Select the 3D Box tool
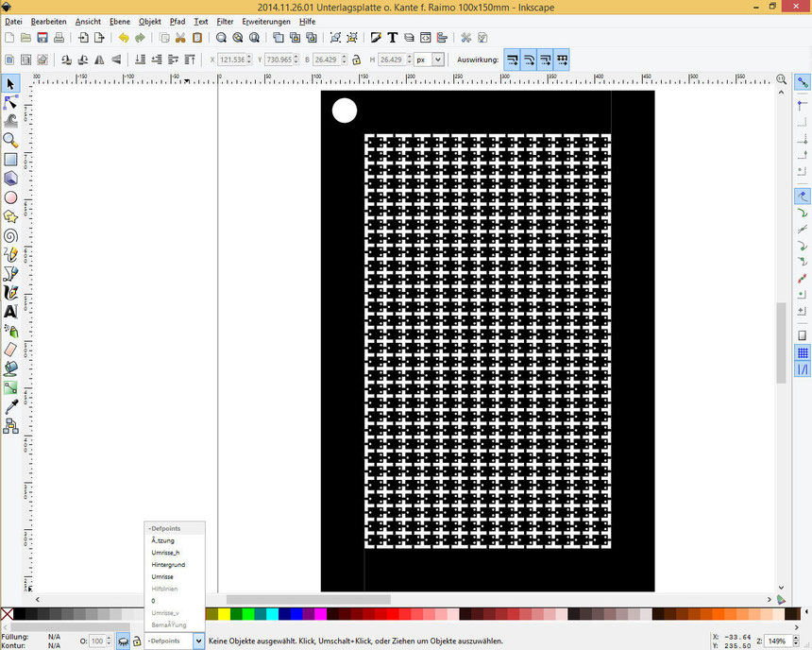This screenshot has width=812, height=650. pos(10,179)
